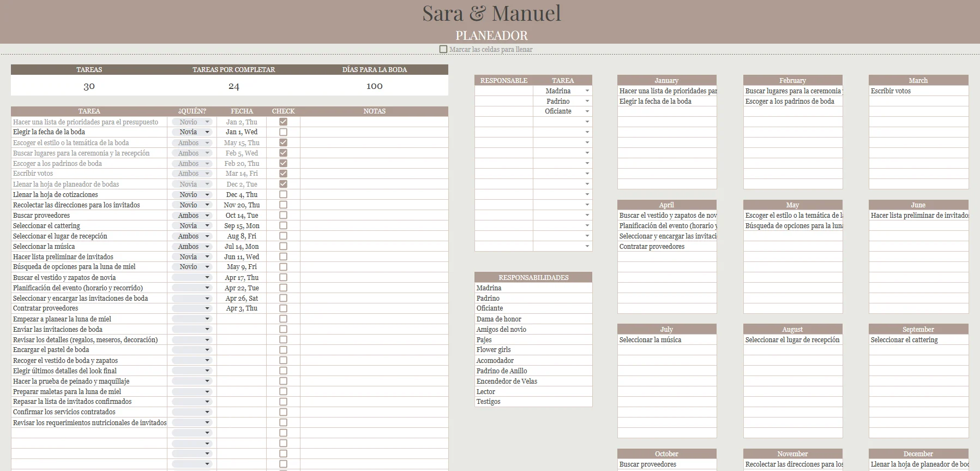Screen dimensions: 980x471
Task: Click 'Escoger a los padrinos de boda' under February
Action: pyautogui.click(x=793, y=102)
